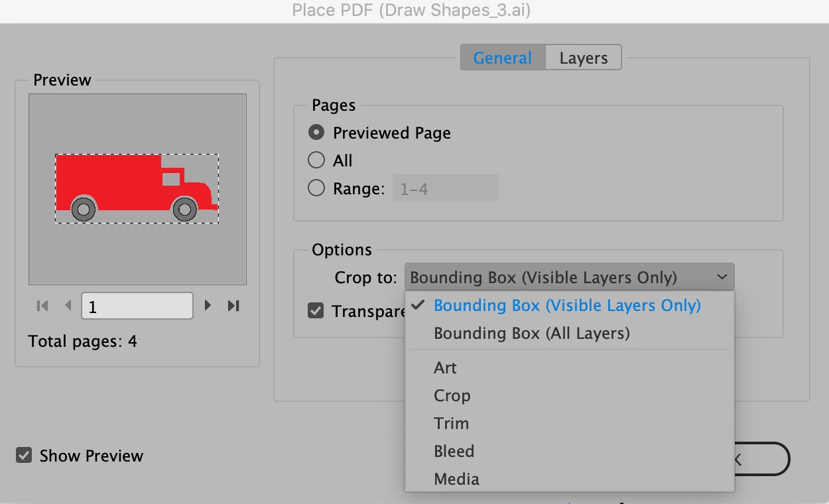Choose Bounding Box (All Layers) option

click(x=569, y=333)
